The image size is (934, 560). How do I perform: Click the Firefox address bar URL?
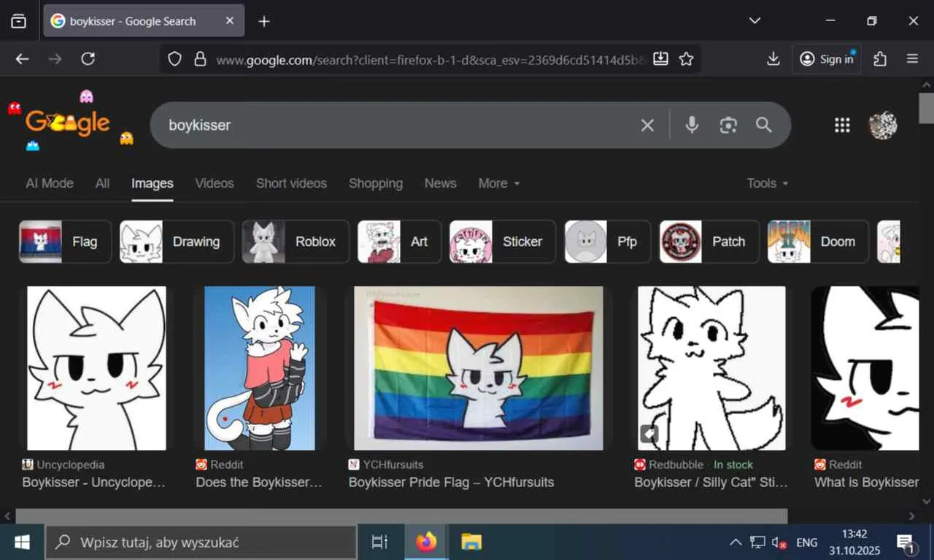(x=430, y=60)
